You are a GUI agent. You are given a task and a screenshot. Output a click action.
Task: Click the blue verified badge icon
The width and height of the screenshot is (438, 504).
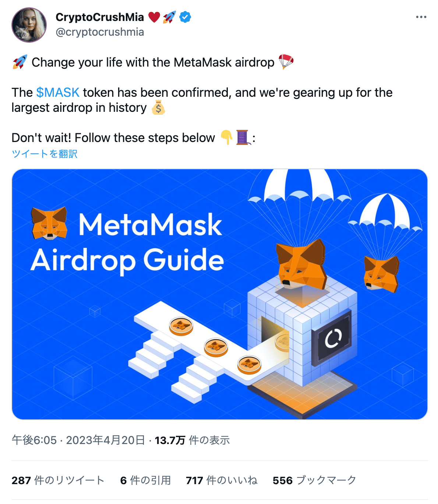coord(185,17)
